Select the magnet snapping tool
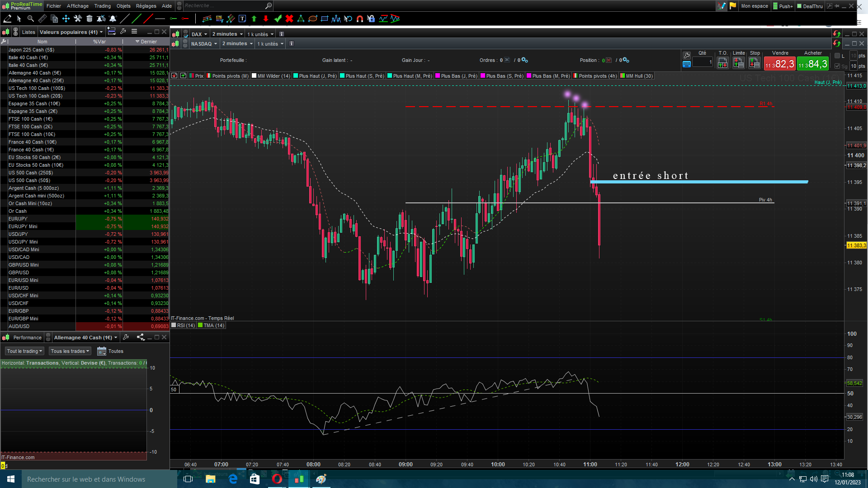The height and width of the screenshot is (488, 868). coord(360,19)
